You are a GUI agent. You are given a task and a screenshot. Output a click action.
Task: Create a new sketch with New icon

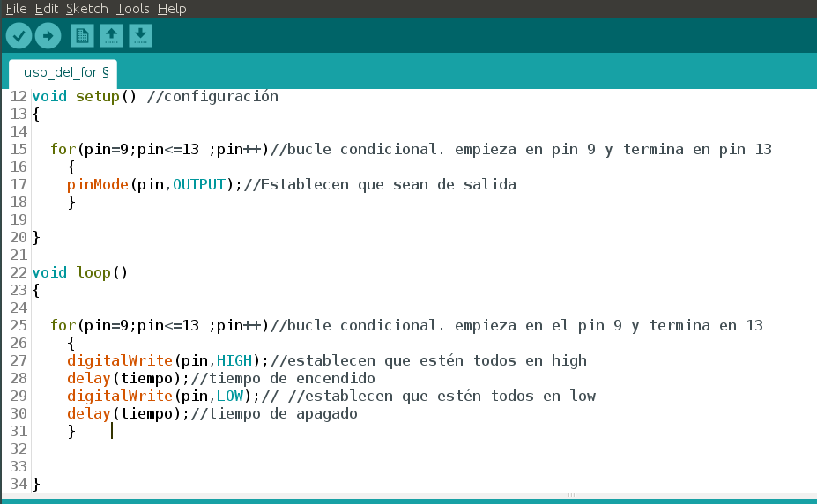[x=82, y=36]
